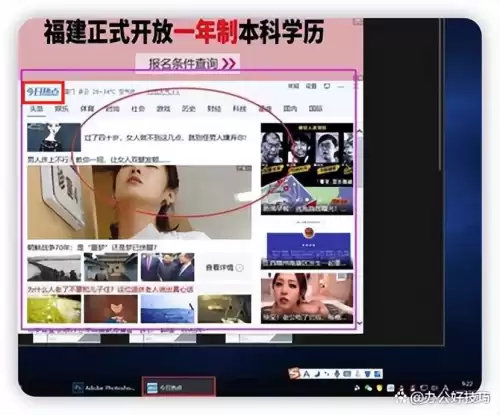Screen dimensions: 500x415
Task: Click the A letter mode on IME toolbar
Action: (306, 374)
